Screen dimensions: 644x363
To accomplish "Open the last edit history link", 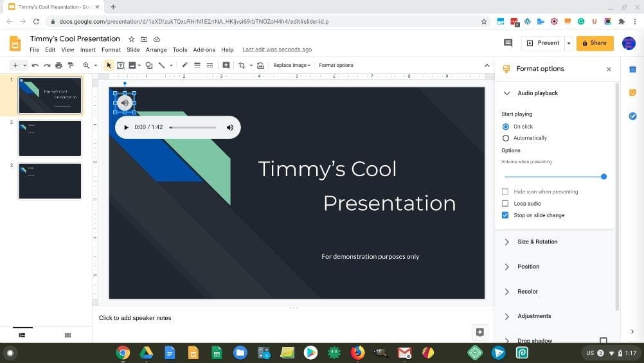I will pyautogui.click(x=277, y=49).
